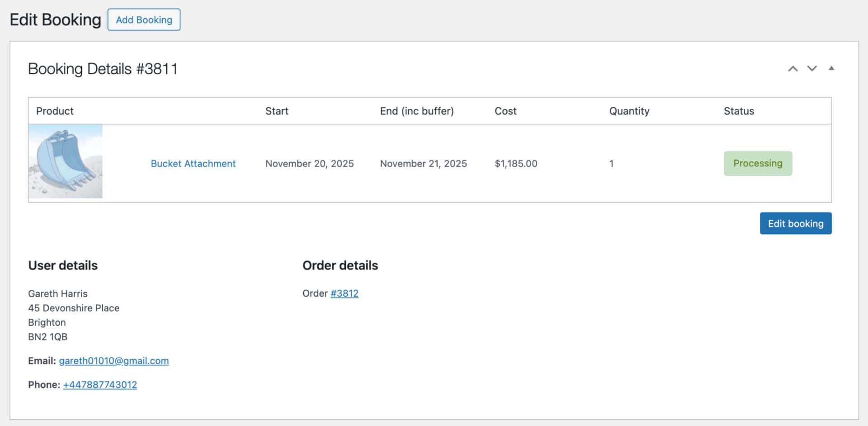
Task: Move Booking Details metabox down
Action: 812,69
